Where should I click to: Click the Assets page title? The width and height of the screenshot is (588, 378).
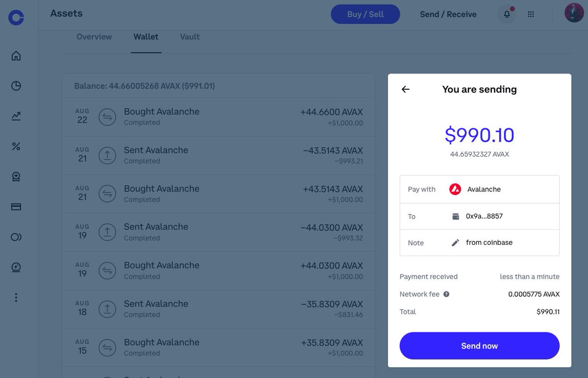66,13
